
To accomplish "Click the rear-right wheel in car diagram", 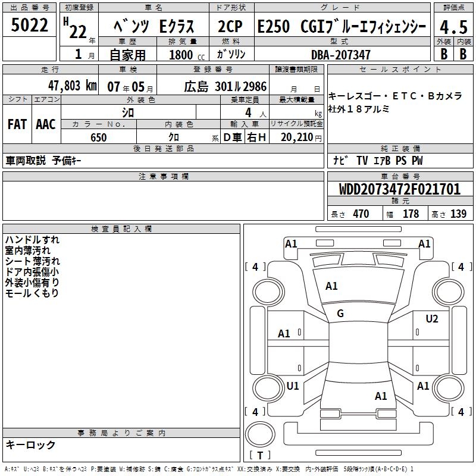I will click(x=449, y=387).
